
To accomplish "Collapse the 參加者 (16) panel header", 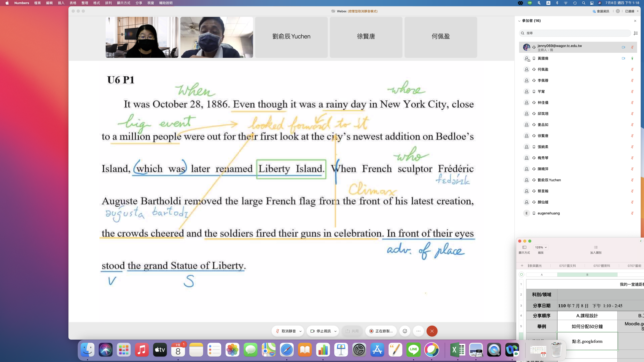I will tap(519, 21).
